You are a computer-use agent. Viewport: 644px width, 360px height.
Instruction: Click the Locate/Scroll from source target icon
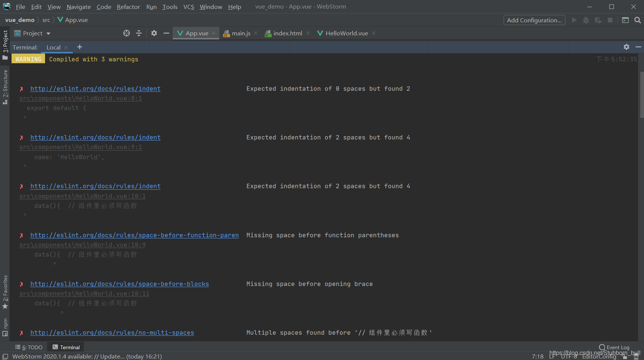click(127, 33)
